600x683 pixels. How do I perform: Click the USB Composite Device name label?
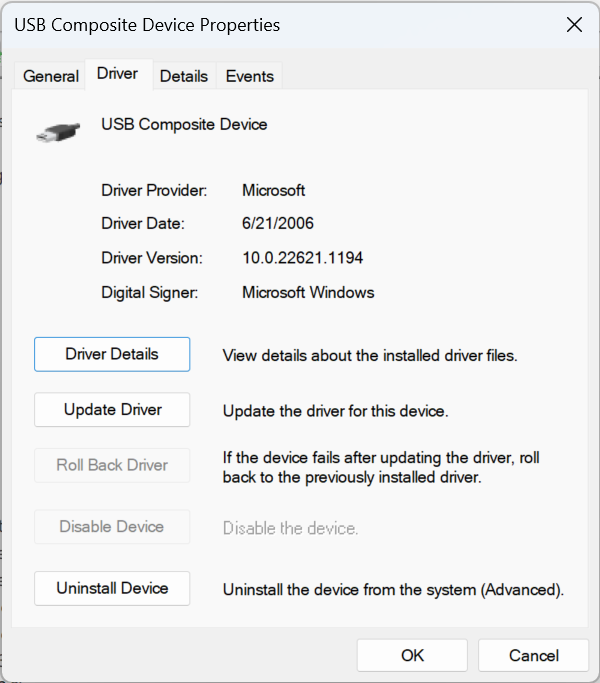(184, 125)
